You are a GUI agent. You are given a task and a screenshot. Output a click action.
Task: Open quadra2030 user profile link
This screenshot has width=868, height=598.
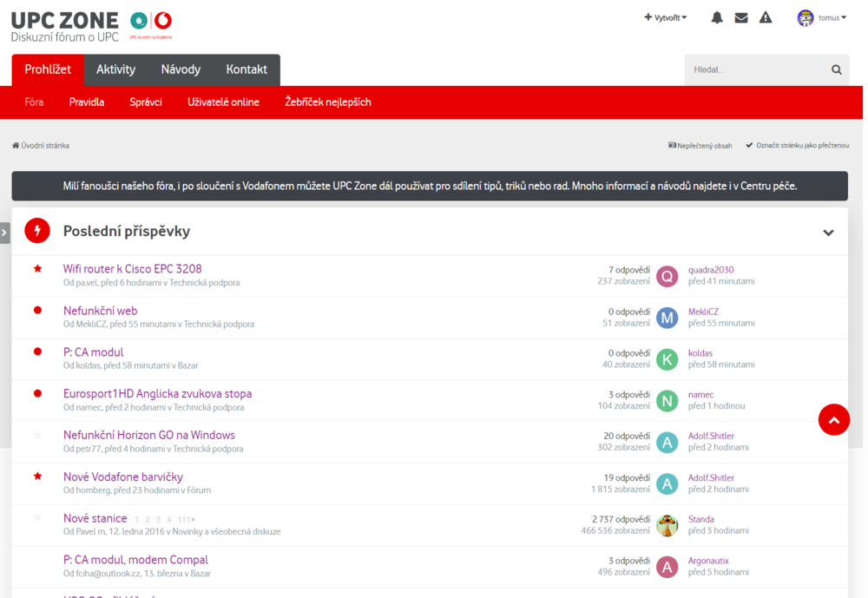(711, 270)
